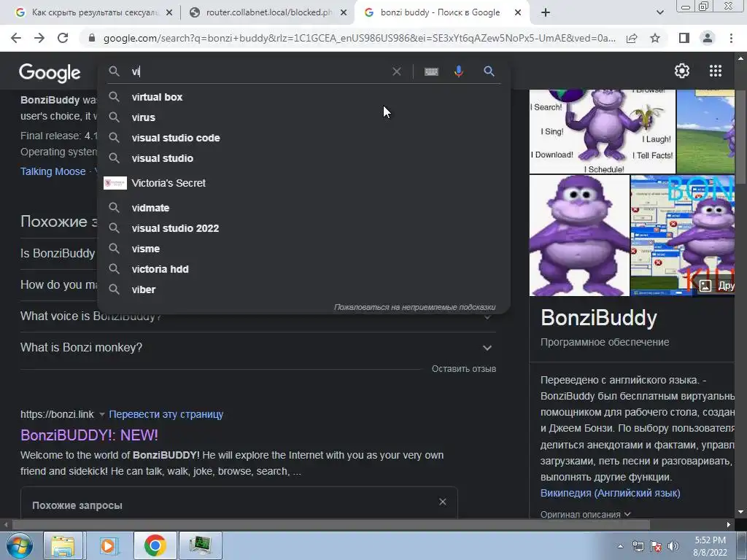Open the on-screen keyboard input tool
The width and height of the screenshot is (747, 560).
click(x=431, y=71)
